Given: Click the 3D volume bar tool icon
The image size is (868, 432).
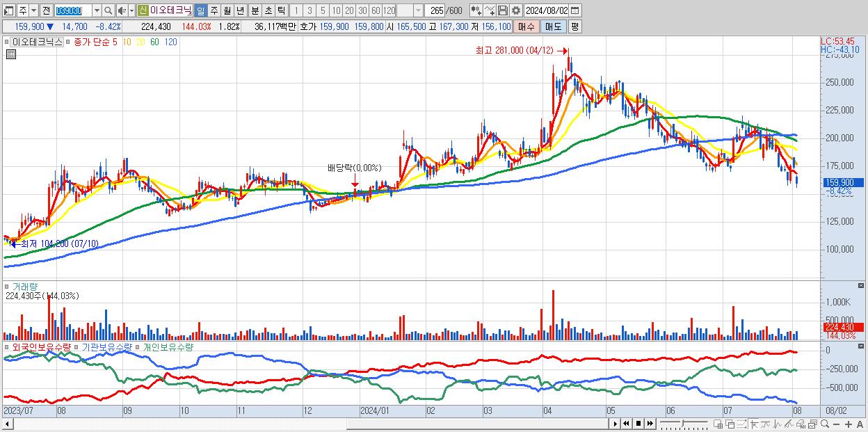Looking at the screenshot, I should pyautogui.click(x=801, y=424).
